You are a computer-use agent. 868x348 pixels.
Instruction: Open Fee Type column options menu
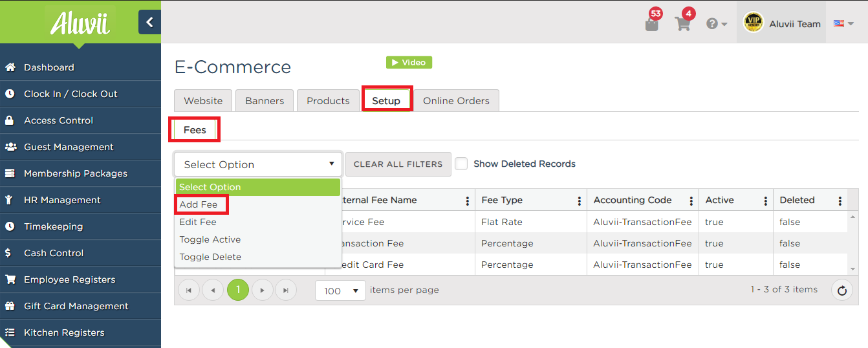tap(580, 201)
